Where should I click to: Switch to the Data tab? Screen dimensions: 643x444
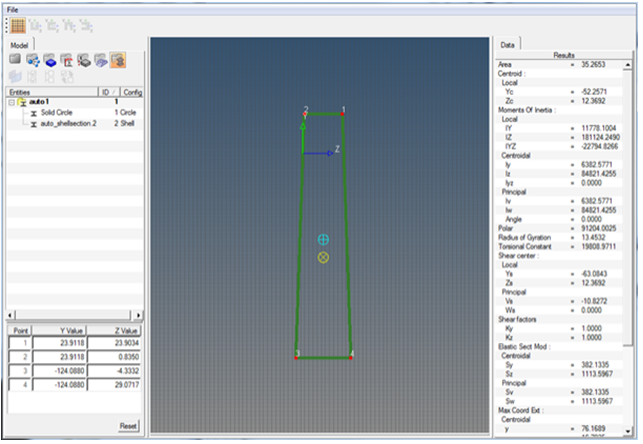[x=508, y=45]
